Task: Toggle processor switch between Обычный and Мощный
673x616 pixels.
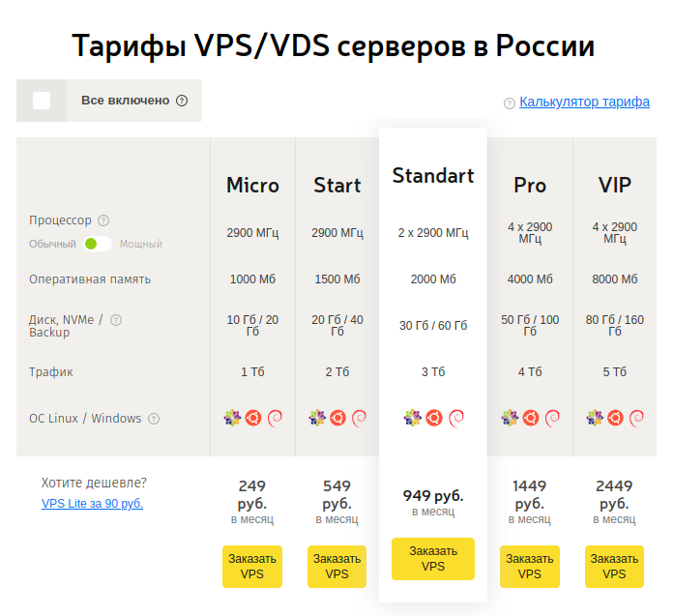Action: [x=98, y=244]
